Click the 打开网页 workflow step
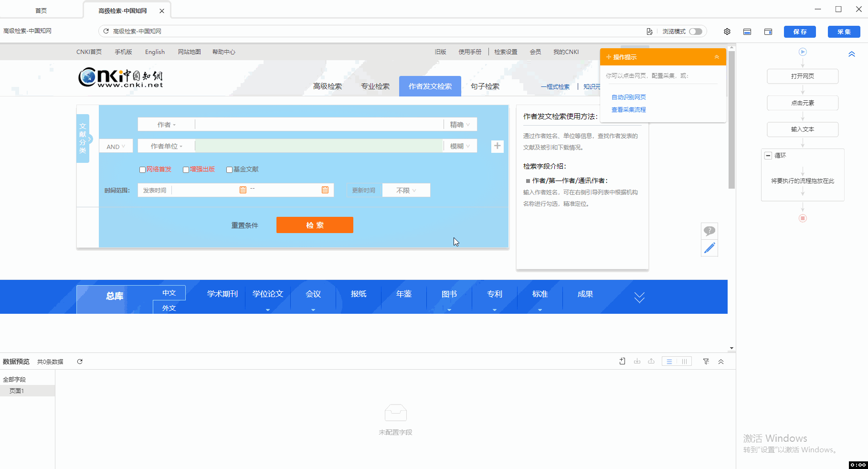Image resolution: width=868 pixels, height=469 pixels. pos(803,76)
